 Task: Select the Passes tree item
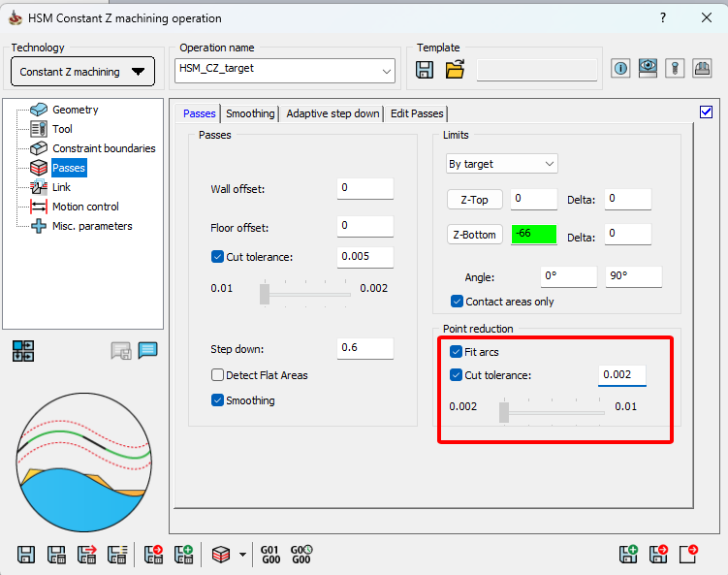point(68,168)
